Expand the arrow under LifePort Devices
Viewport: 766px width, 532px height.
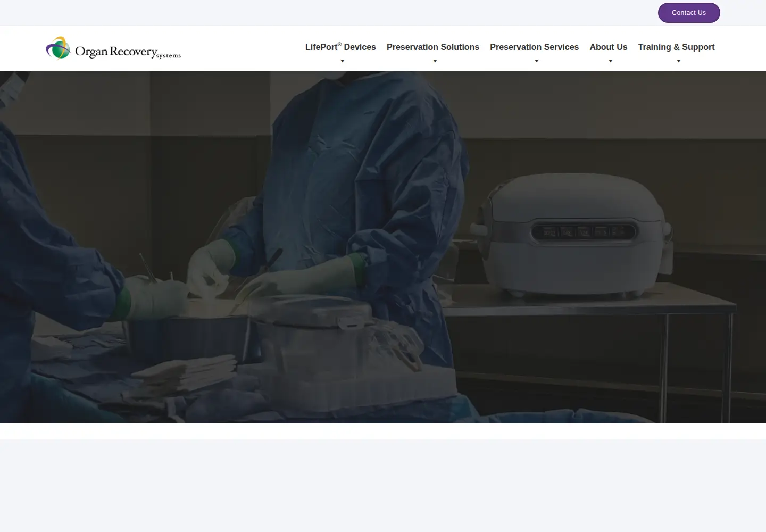[343, 61]
